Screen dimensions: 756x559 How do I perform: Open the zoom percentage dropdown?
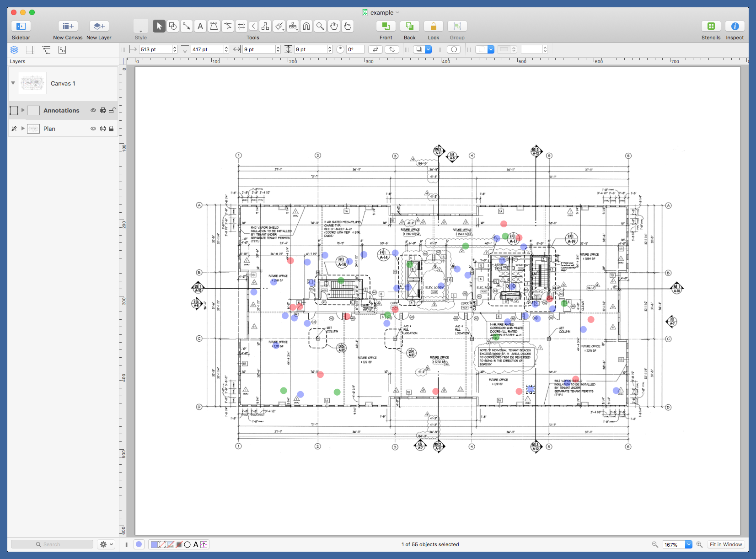pos(688,544)
